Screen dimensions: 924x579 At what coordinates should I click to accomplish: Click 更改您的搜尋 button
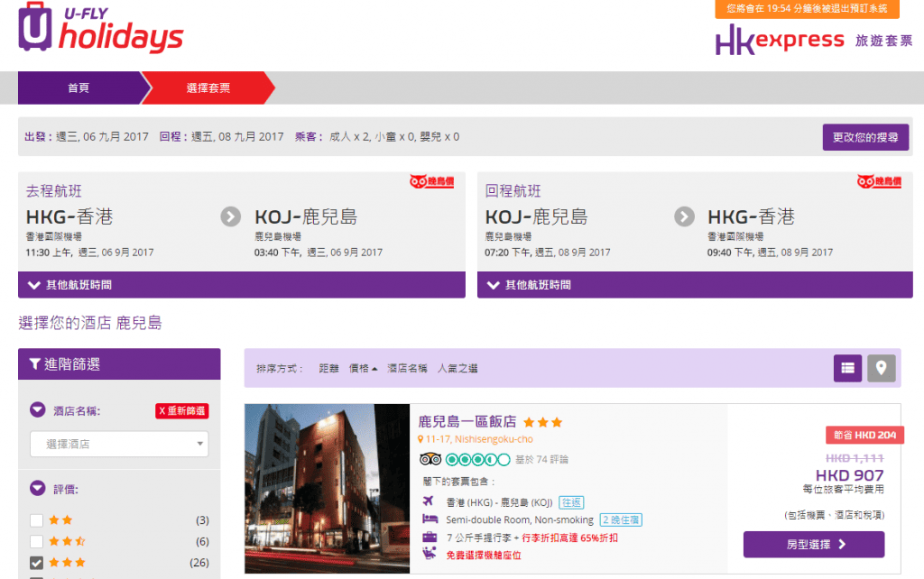(864, 138)
